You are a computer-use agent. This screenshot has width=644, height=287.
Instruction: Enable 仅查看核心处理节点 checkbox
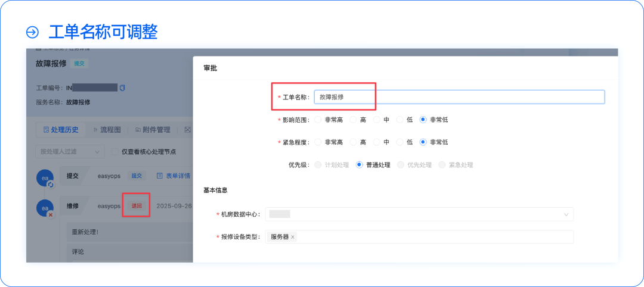[116, 152]
